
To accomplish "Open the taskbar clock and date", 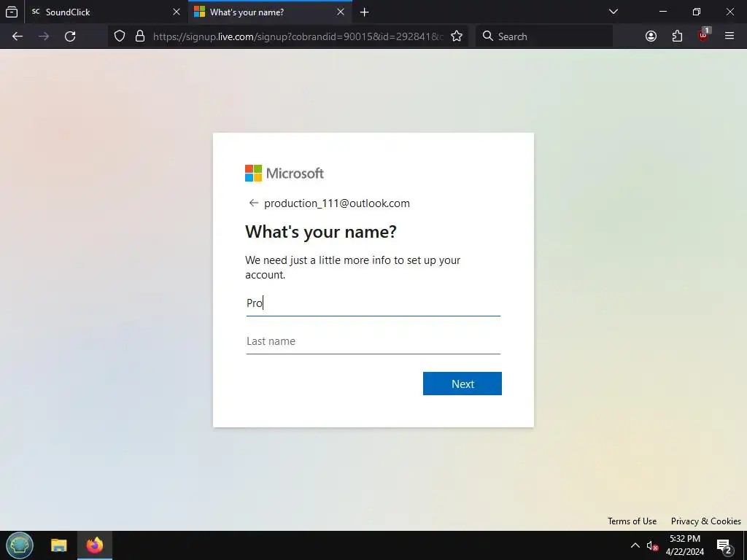I will pyautogui.click(x=685, y=545).
